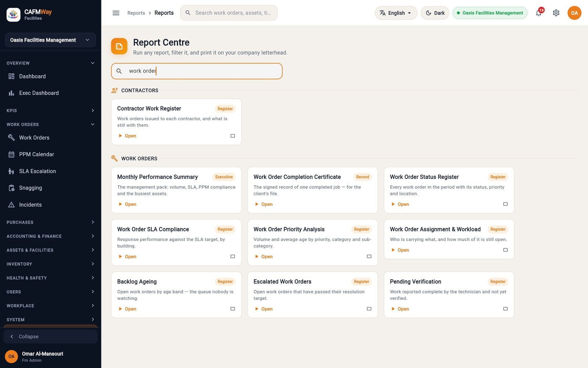The height and width of the screenshot is (368, 588).
Task: Click the Exec Dashboard bar chart icon
Action: click(x=11, y=93)
